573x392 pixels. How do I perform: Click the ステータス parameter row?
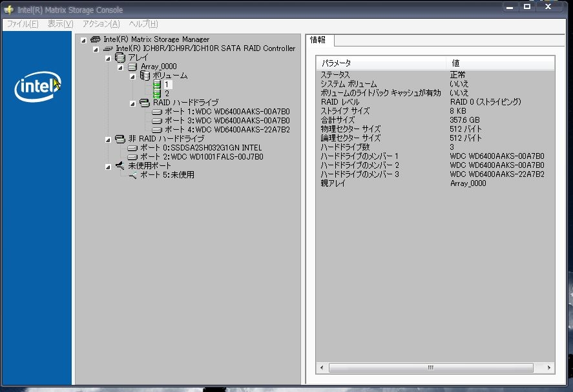(435, 75)
